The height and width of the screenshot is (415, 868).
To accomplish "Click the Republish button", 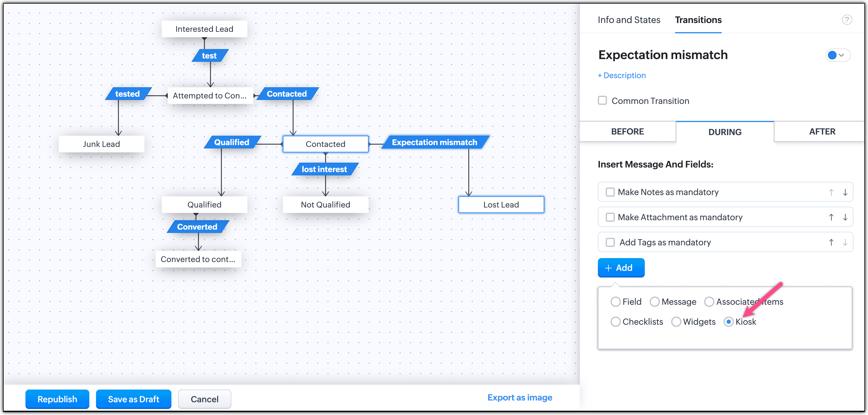I will [57, 399].
